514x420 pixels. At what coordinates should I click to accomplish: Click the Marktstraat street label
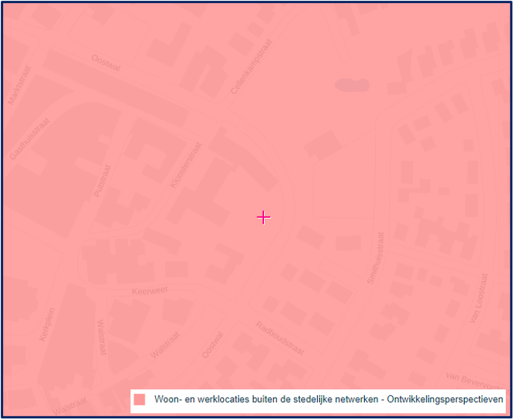tap(19, 85)
